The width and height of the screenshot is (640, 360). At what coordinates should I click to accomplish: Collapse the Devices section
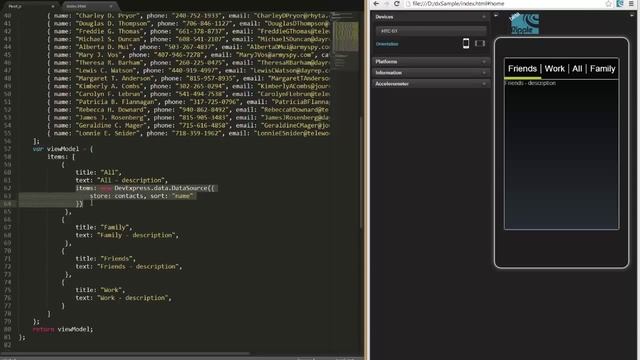coord(431,17)
